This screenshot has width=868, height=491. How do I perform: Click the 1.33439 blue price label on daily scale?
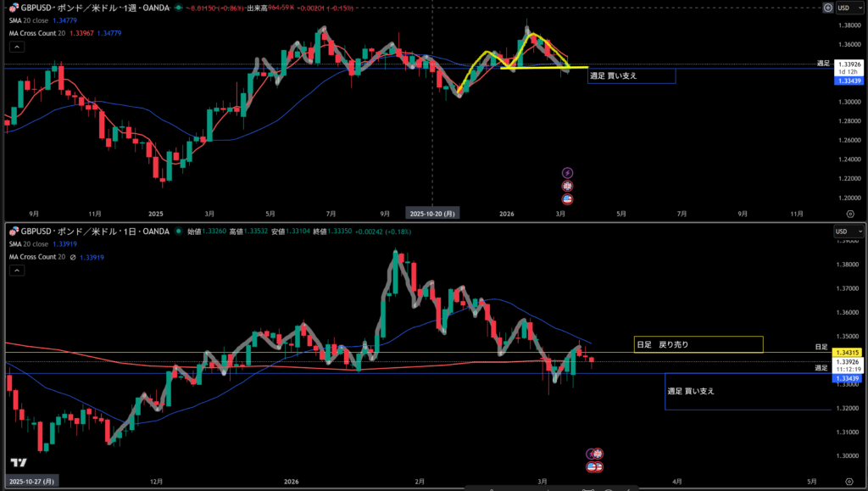click(x=849, y=378)
